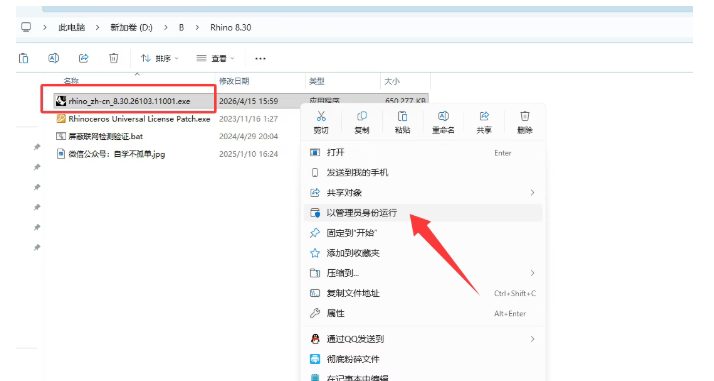The height and width of the screenshot is (381, 714).
Task: Click the toolbar trash delete icon
Action: coord(113,58)
